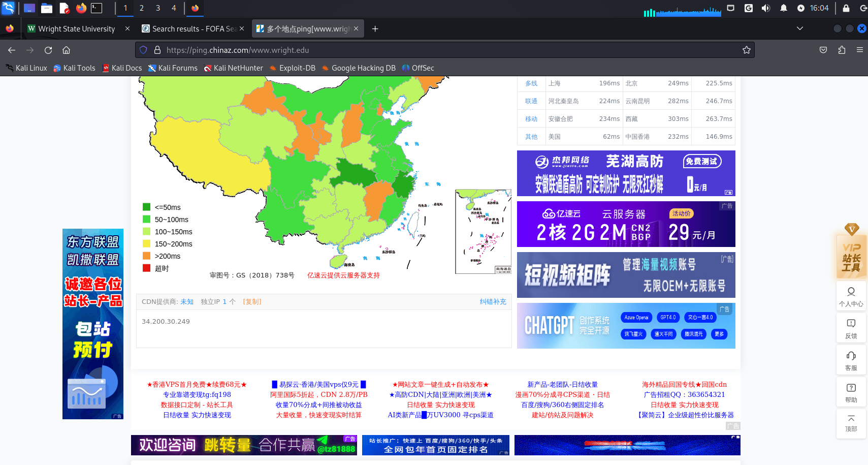868x465 pixels.
Task: Open the Exploit-DB bookmark
Action: tap(297, 68)
